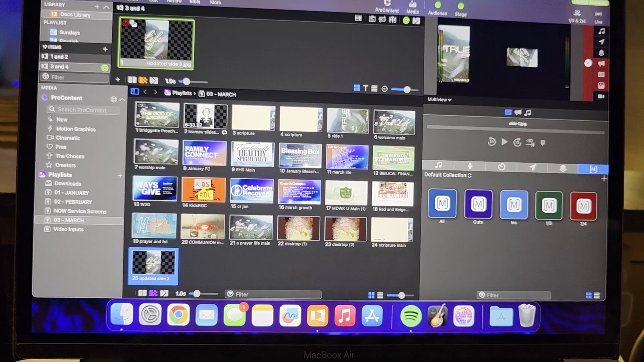Select the audio music note tab
Image resolution: width=644 pixels, height=362 pixels.
[x=438, y=166]
